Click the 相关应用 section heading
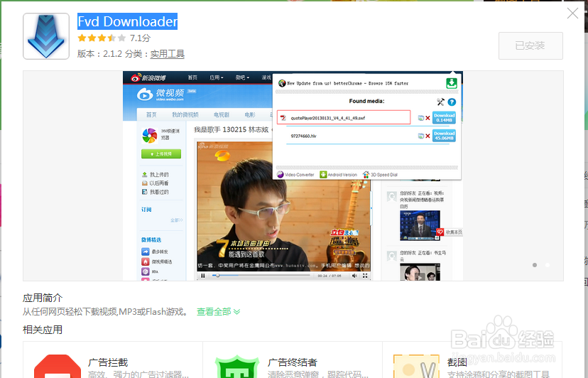 pyautogui.click(x=43, y=330)
